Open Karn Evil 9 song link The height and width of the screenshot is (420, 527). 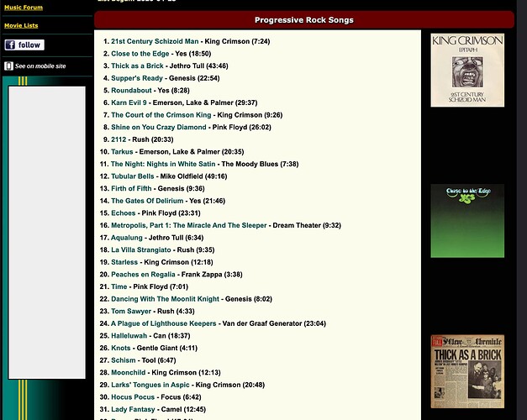[x=129, y=102]
